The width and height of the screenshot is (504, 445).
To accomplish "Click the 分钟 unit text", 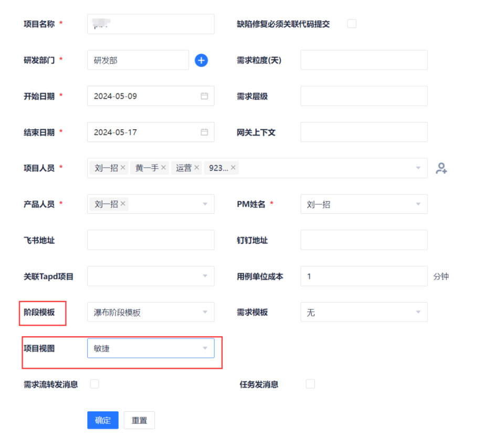I will pyautogui.click(x=441, y=276).
